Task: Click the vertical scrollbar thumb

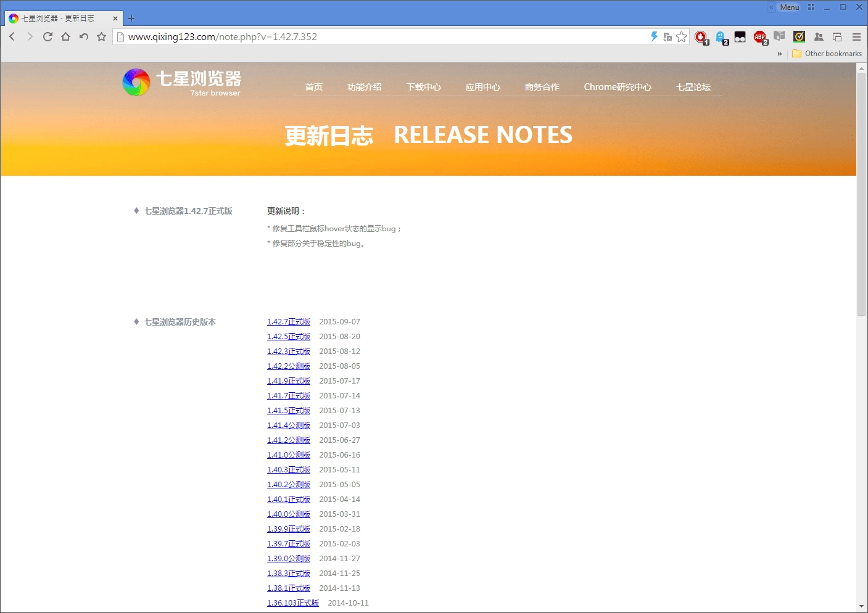Action: pyautogui.click(x=862, y=194)
